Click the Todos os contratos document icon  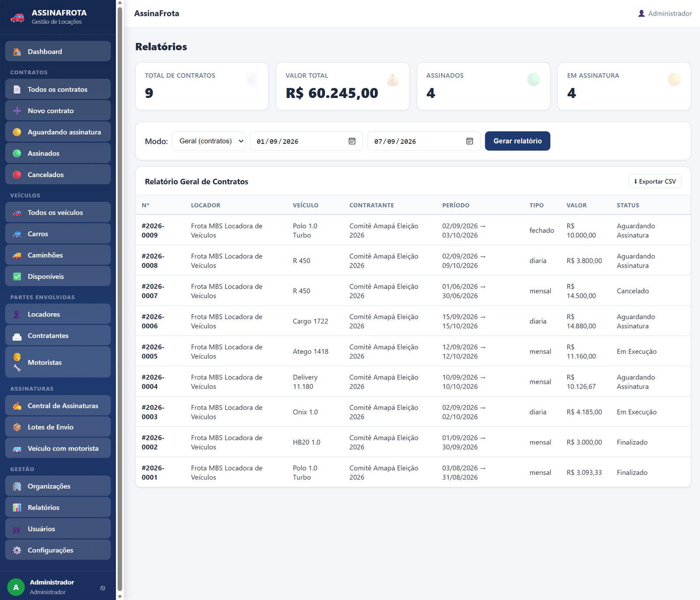pos(17,89)
